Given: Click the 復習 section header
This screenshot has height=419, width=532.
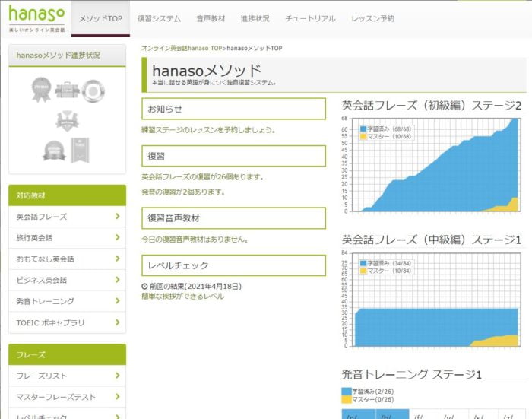Looking at the screenshot, I should pos(234,156).
